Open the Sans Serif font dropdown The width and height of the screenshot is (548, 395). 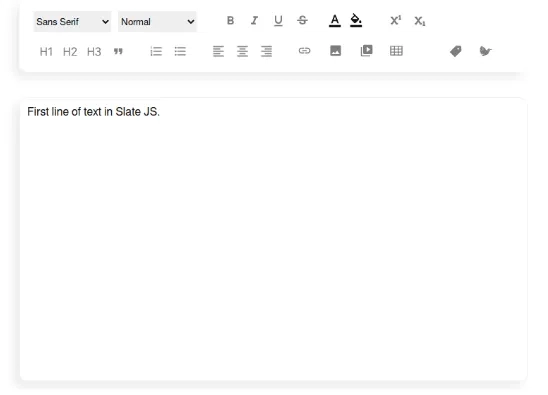(x=72, y=22)
